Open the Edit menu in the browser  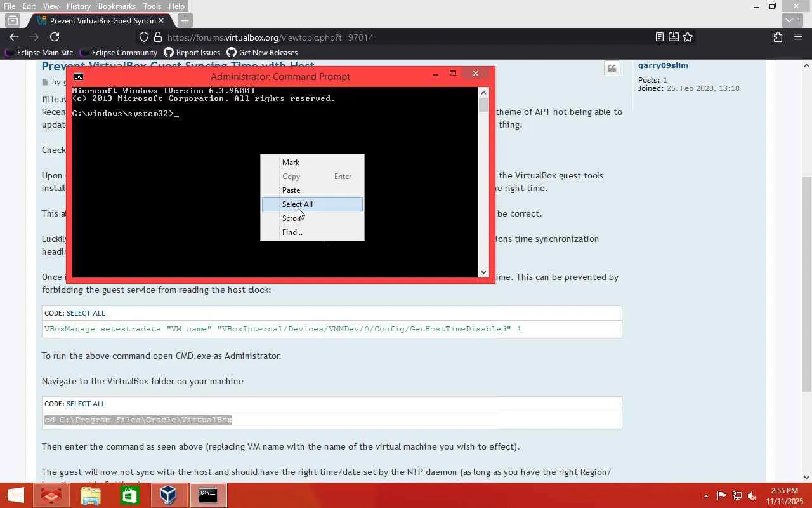pyautogui.click(x=29, y=6)
